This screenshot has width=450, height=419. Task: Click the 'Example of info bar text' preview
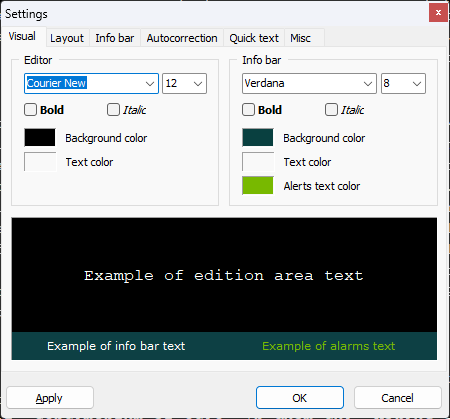(116, 346)
